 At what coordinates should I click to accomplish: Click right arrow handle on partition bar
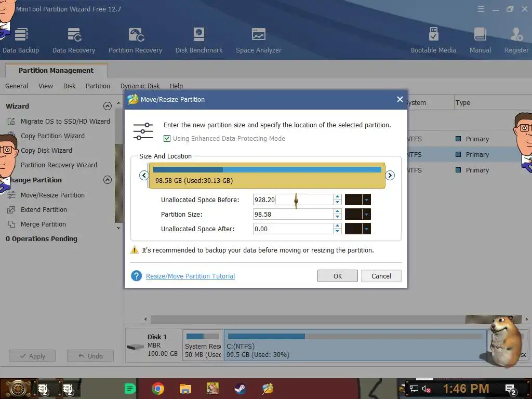(390, 176)
